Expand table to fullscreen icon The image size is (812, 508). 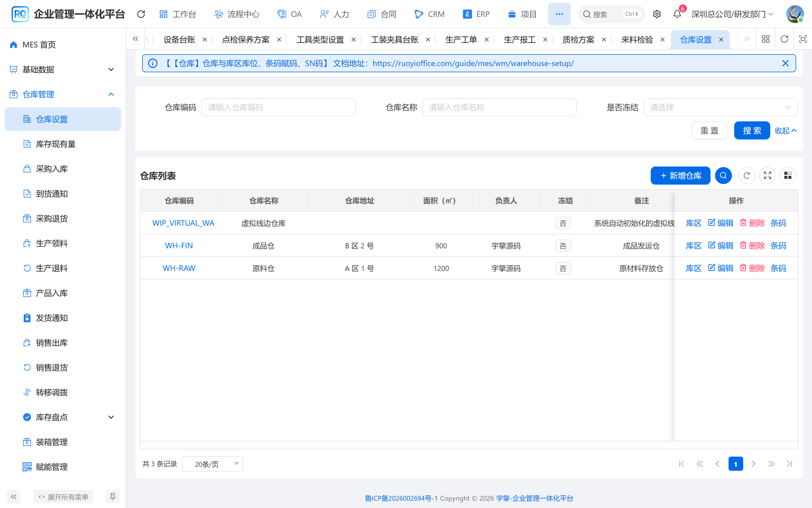coord(767,175)
